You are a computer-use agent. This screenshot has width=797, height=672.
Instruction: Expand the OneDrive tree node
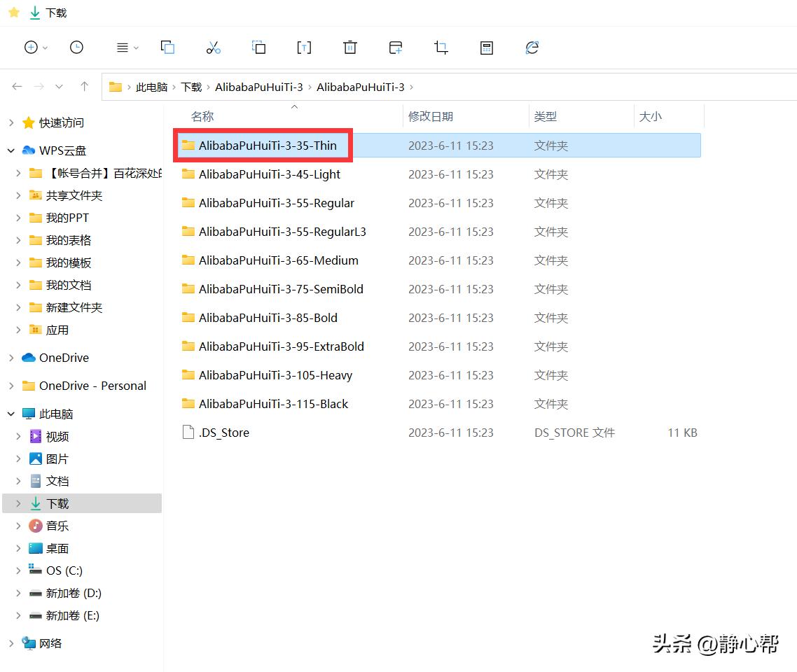[11, 358]
